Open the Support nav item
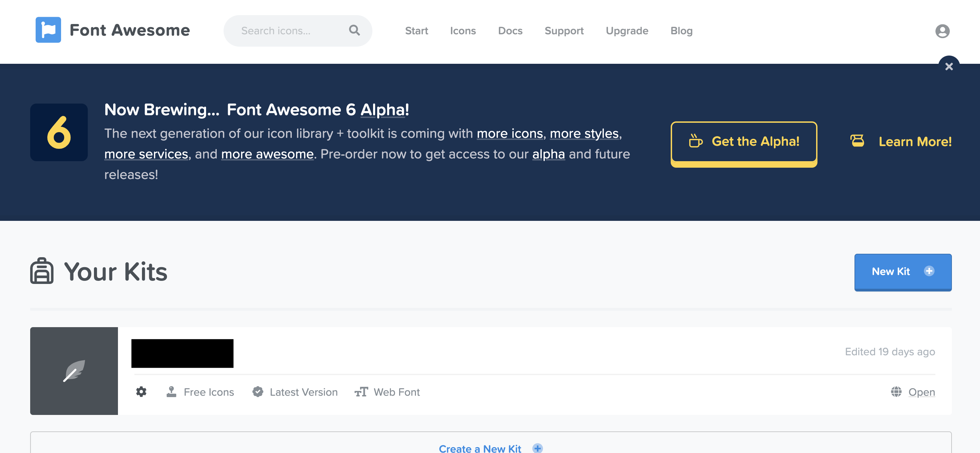980x453 pixels. click(564, 31)
